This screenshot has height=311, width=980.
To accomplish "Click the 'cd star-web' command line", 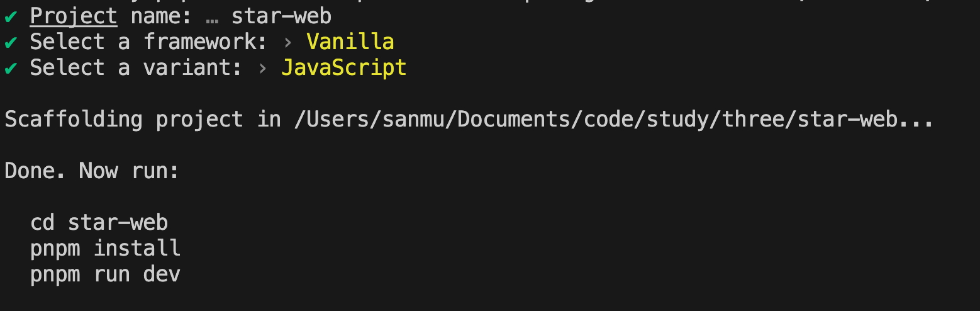I will [99, 222].
